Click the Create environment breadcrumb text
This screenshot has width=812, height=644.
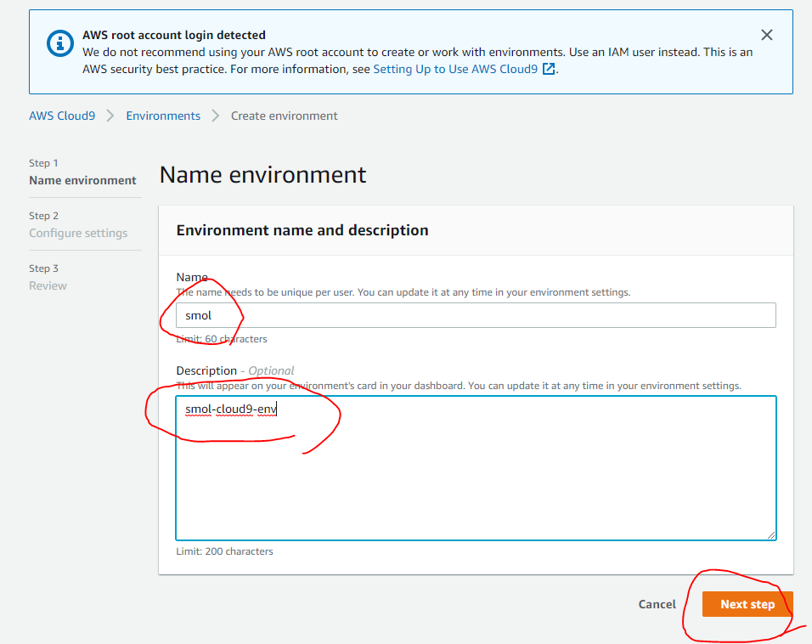(x=284, y=116)
